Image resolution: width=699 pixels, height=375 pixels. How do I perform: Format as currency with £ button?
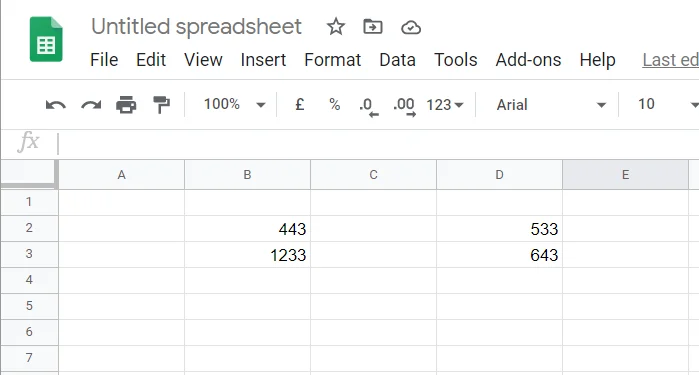tap(300, 105)
